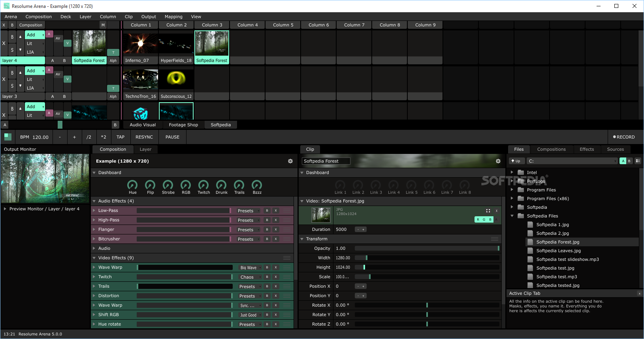Clear layer 4 with the X button

tap(4, 43)
